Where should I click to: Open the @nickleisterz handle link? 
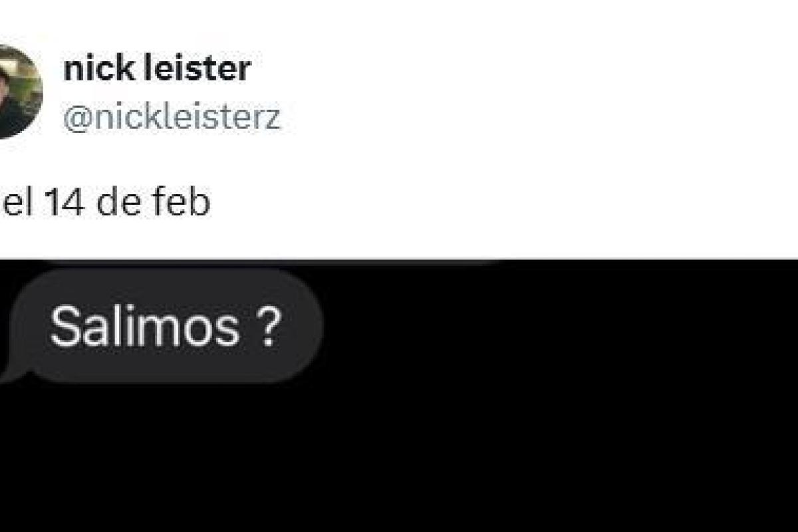tap(172, 118)
